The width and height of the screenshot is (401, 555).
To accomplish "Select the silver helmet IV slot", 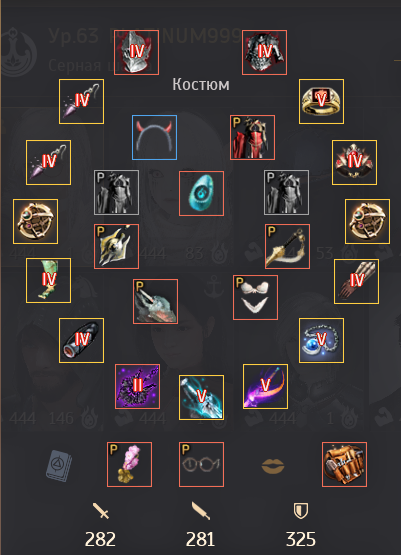I will (x=136, y=52).
